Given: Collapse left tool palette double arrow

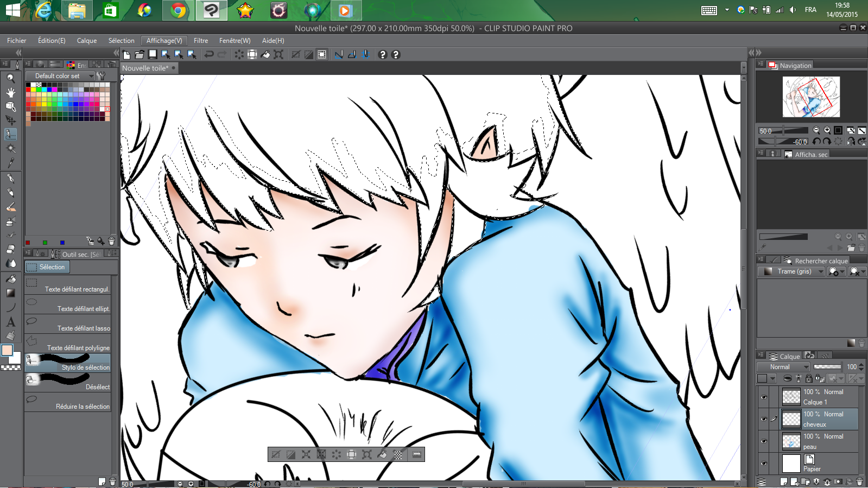Looking at the screenshot, I should (x=18, y=53).
